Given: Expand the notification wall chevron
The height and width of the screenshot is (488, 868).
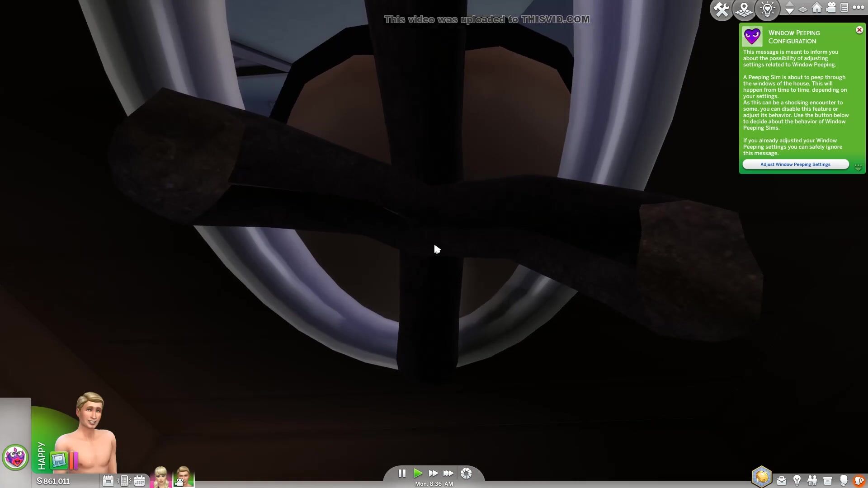Looking at the screenshot, I should (x=858, y=167).
